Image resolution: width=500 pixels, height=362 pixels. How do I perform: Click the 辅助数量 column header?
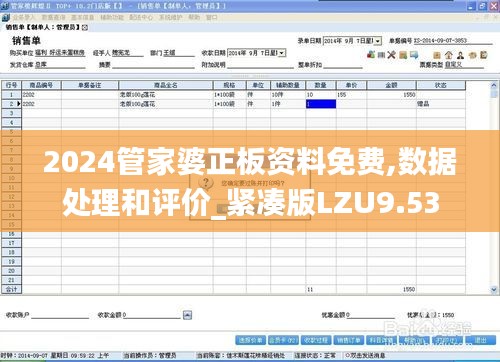tap(288, 85)
